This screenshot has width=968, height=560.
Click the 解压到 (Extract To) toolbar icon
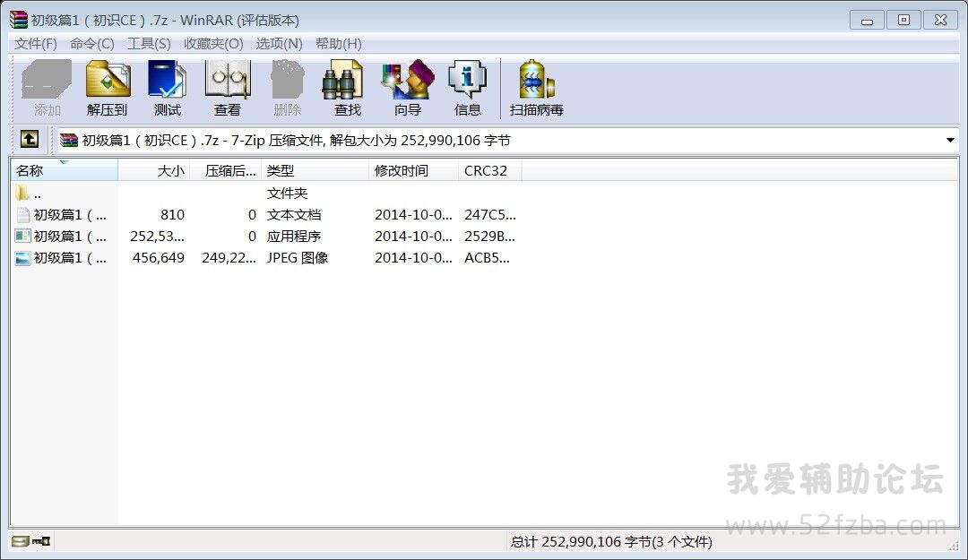point(108,79)
